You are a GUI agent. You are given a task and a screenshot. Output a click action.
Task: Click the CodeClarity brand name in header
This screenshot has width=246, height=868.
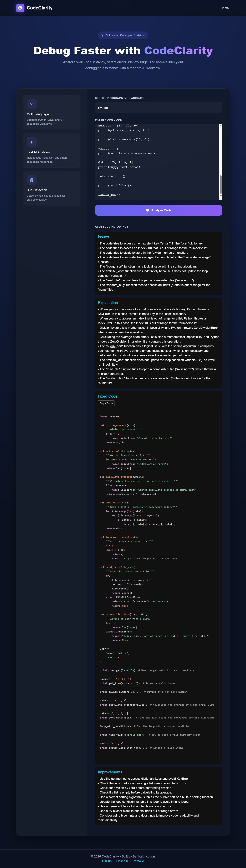pos(39,8)
